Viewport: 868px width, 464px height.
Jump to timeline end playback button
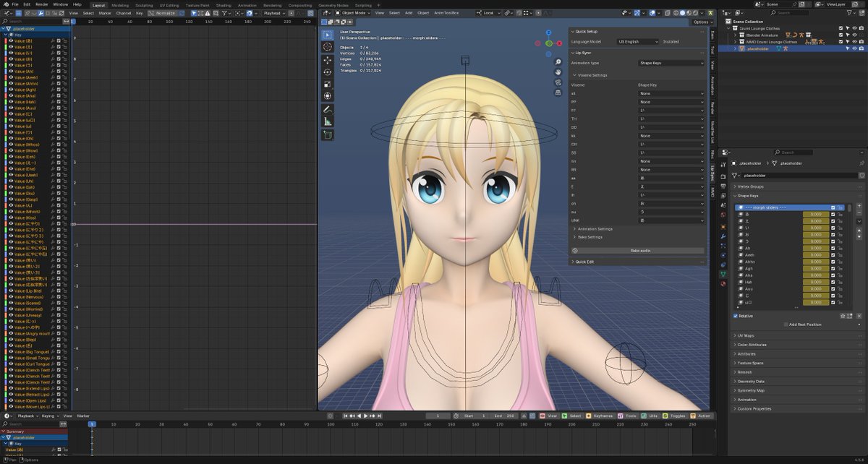click(379, 416)
